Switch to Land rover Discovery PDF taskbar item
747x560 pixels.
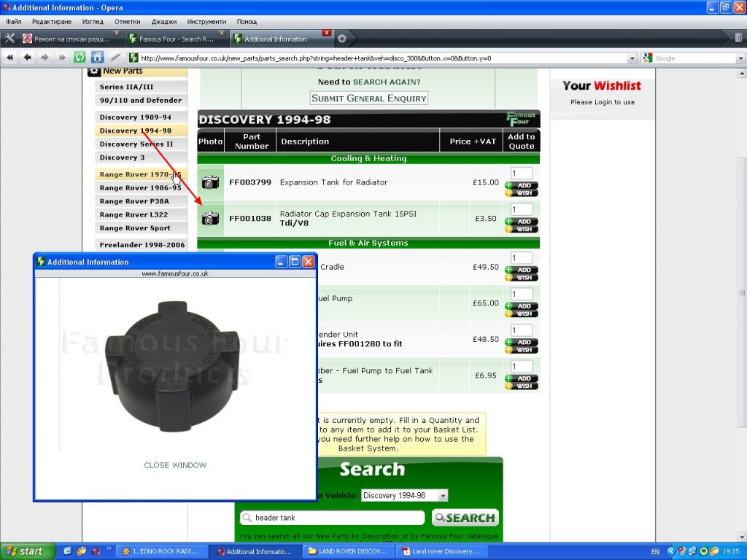point(441,551)
